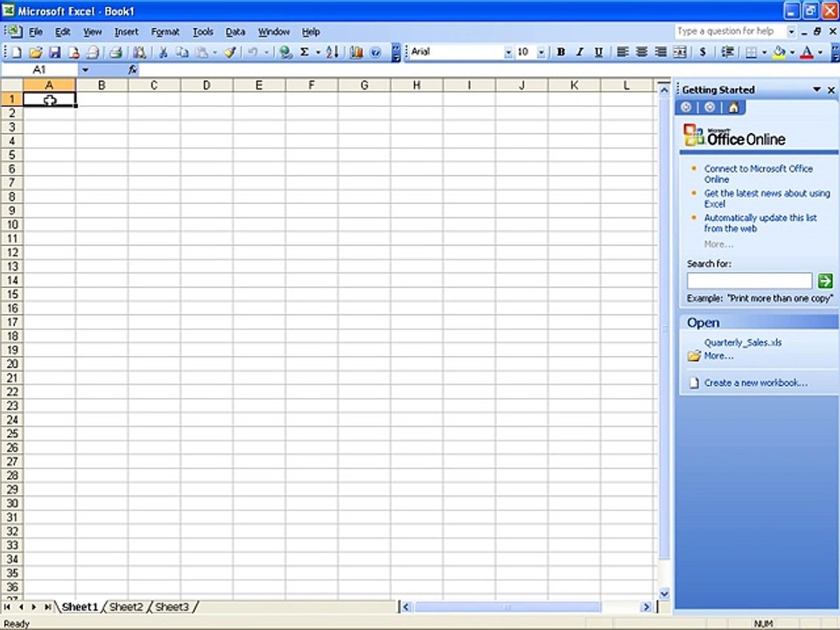
Task: Open the Name Box dropdown arrow
Action: 85,70
